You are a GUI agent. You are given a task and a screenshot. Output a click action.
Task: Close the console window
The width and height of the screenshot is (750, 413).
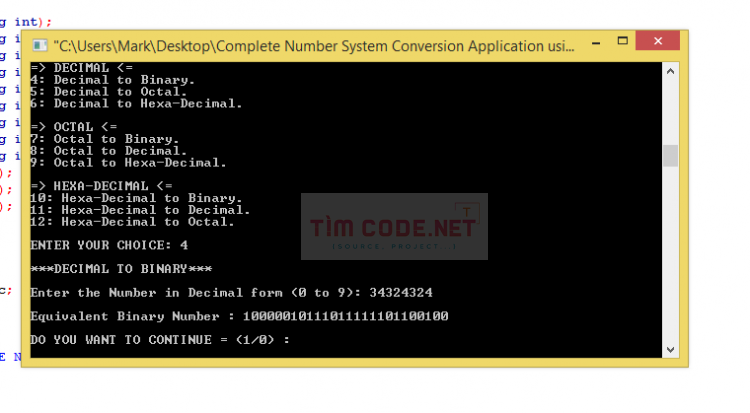[x=658, y=41]
